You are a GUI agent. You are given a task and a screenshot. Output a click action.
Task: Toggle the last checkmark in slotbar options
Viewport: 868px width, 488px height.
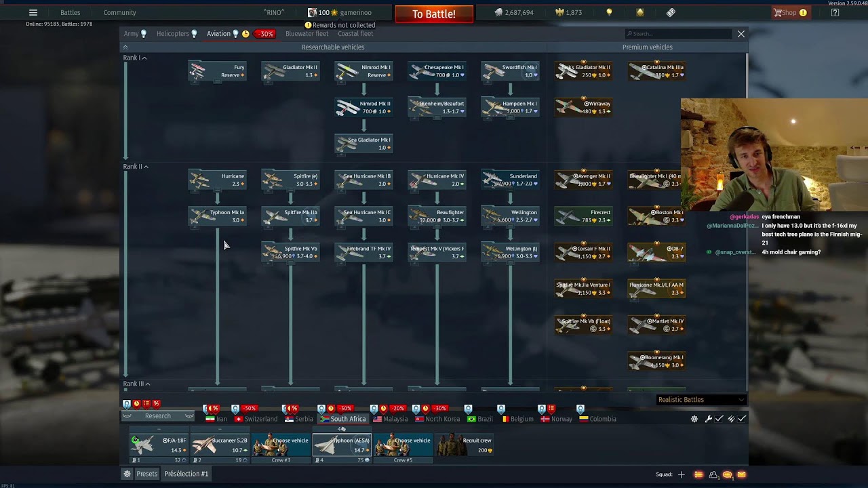742,419
